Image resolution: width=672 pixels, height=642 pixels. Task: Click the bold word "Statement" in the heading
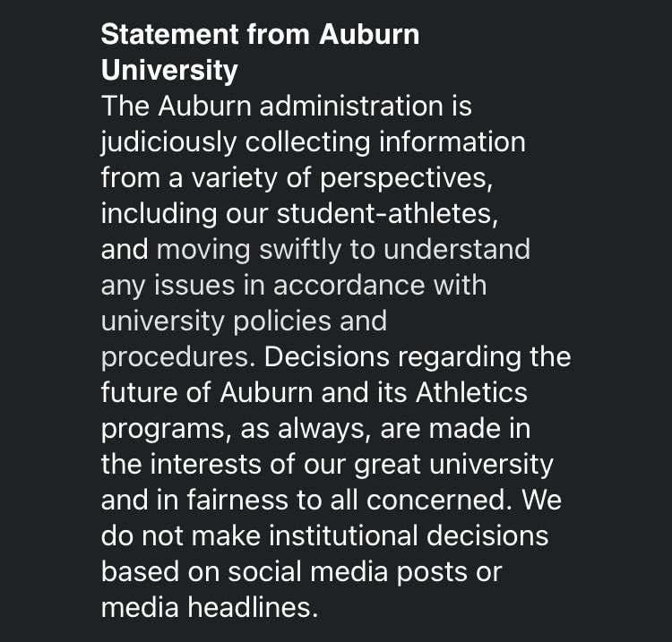[169, 34]
